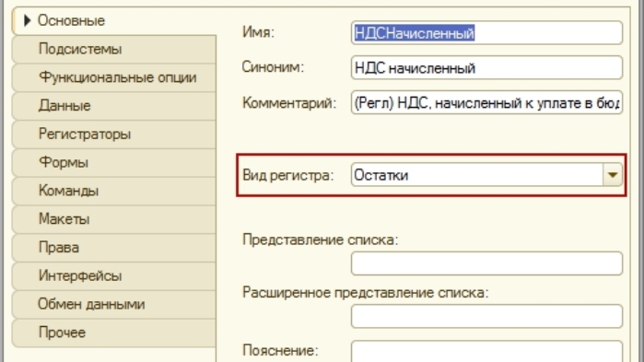Switch to the Данные tab
This screenshot has height=362, width=644.
coord(114,106)
